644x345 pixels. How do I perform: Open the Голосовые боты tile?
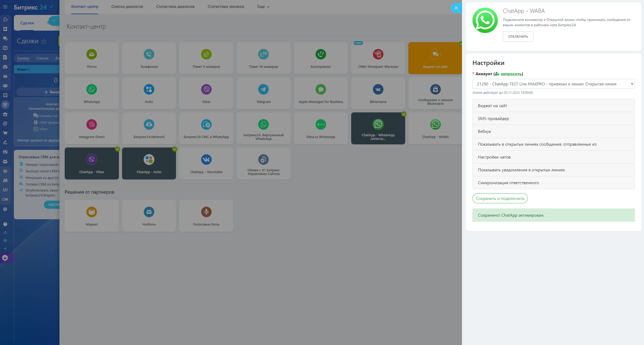tap(206, 216)
